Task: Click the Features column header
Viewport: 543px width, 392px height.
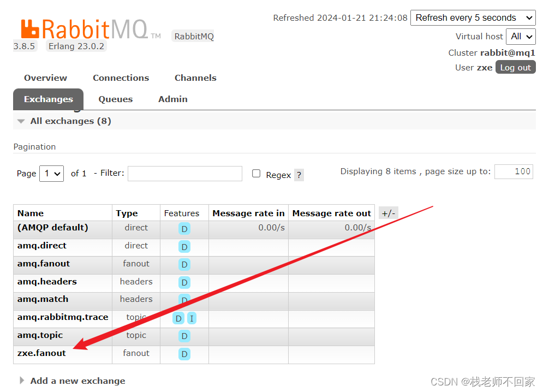Action: (x=182, y=213)
